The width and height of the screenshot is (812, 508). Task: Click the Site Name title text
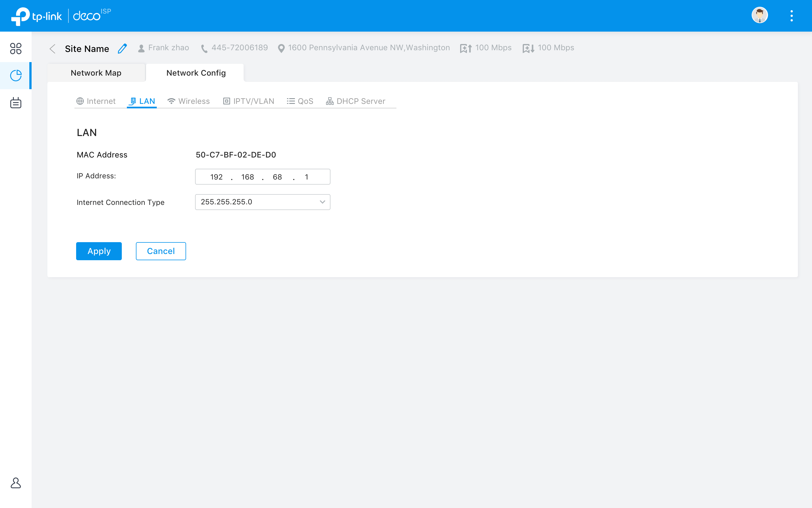[x=87, y=49]
